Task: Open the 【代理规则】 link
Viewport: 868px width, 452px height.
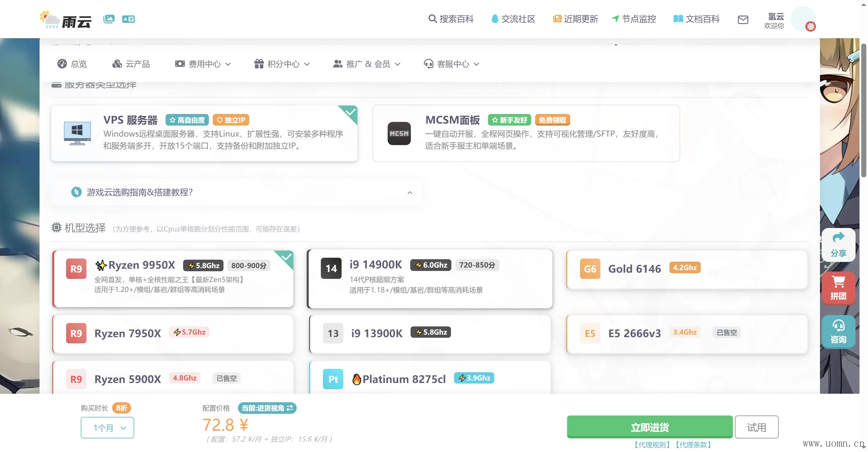Action: [x=652, y=445]
